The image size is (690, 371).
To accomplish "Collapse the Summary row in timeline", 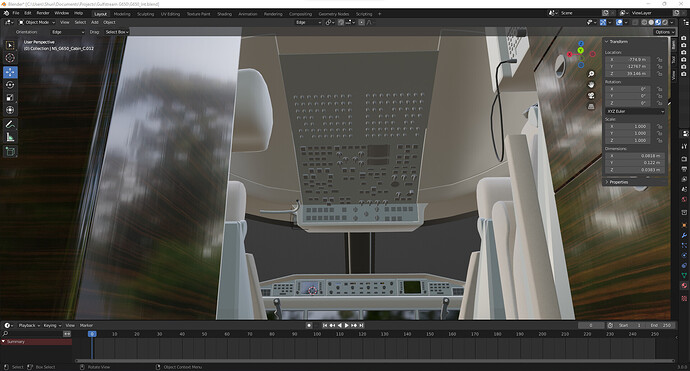I will coord(4,342).
